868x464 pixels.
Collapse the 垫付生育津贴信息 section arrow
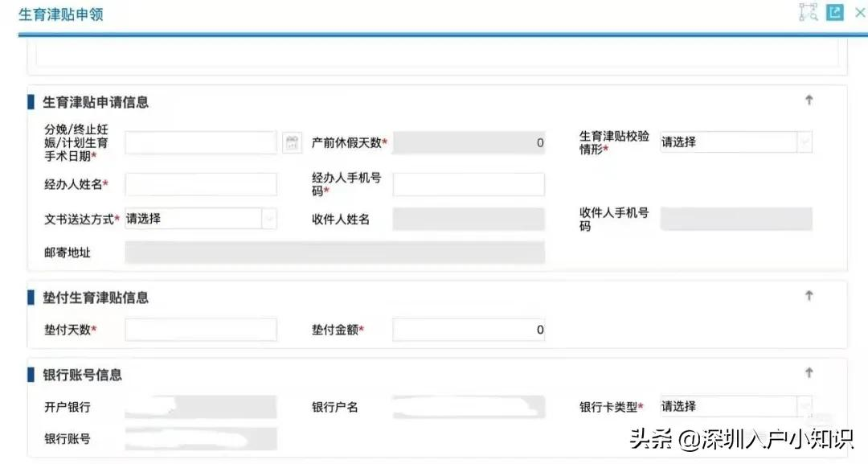(809, 295)
